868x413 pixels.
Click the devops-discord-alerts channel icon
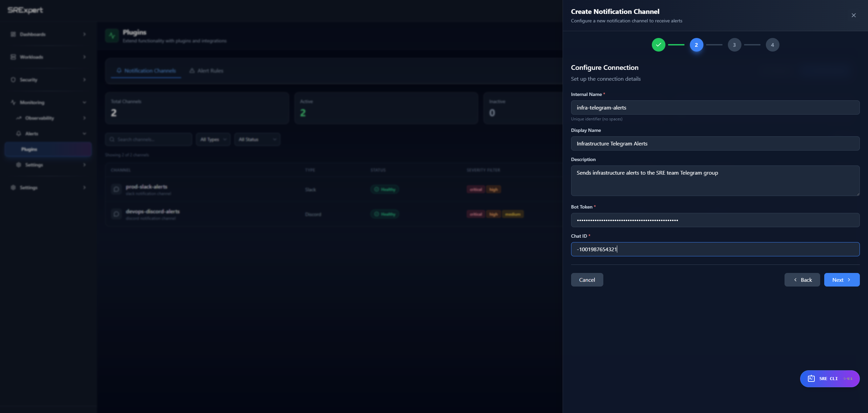pos(116,214)
